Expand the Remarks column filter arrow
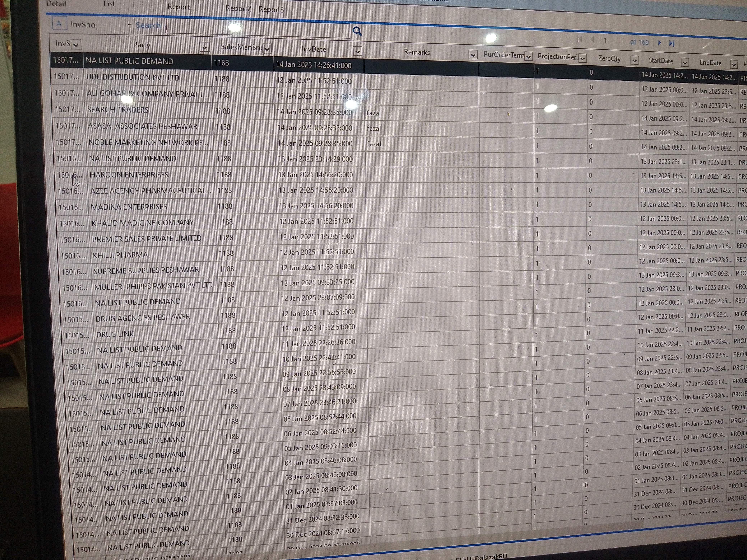This screenshot has width=747, height=560. point(473,55)
